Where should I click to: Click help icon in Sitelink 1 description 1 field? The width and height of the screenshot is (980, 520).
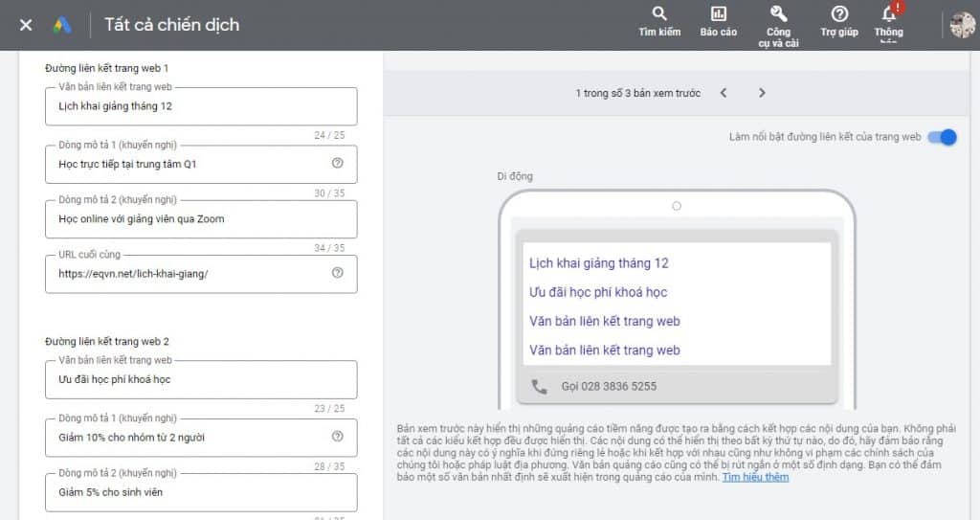(x=338, y=164)
